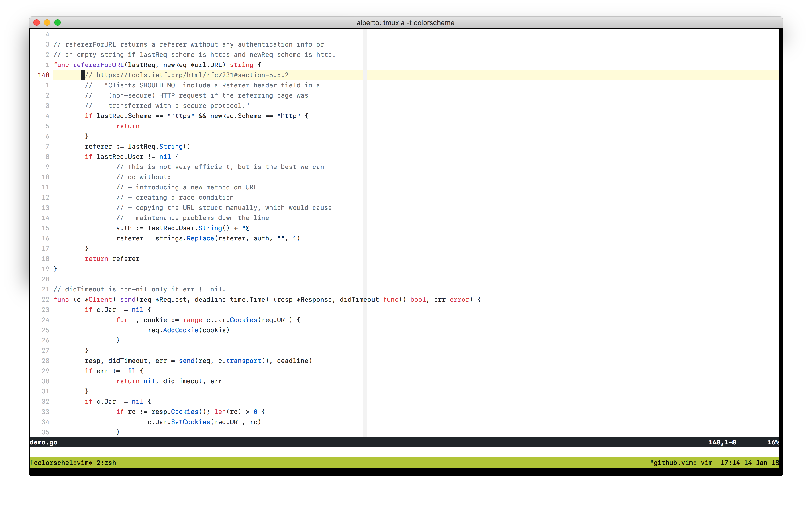
Task: Click the 148,1-8 cursor position indicator
Action: coord(722,442)
